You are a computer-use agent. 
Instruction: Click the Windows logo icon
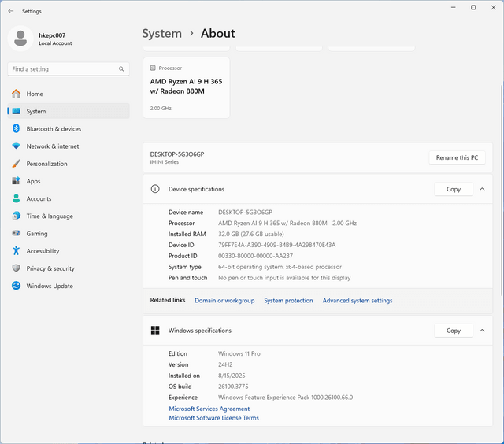click(x=155, y=331)
